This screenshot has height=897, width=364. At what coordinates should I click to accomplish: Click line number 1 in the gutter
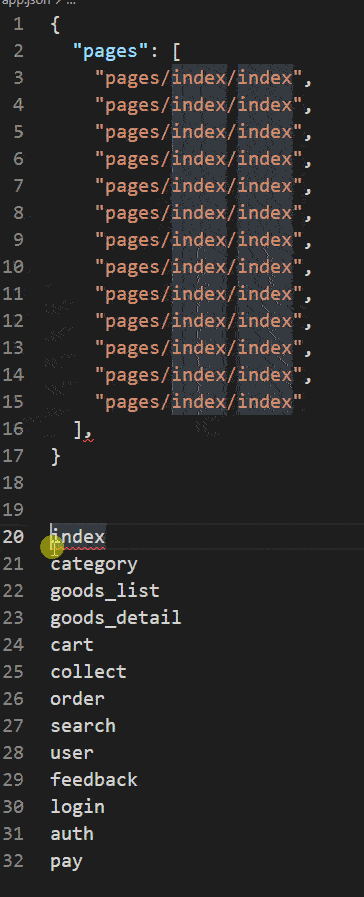[x=18, y=25]
